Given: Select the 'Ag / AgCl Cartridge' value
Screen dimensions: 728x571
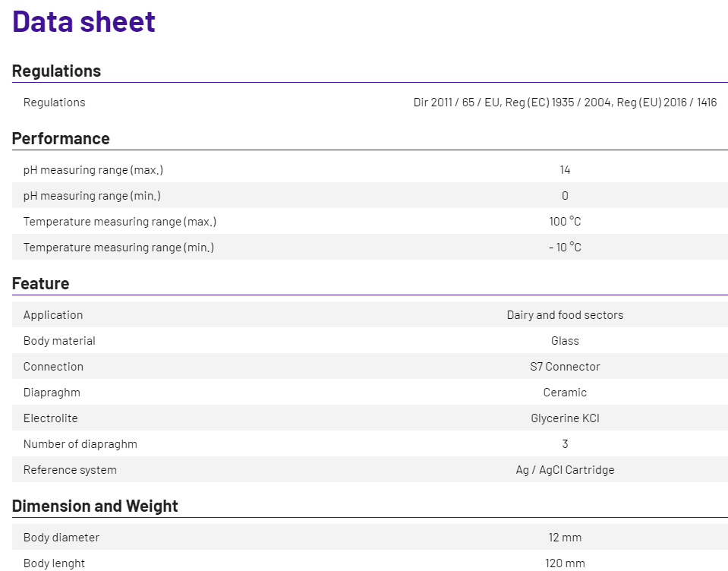Looking at the screenshot, I should click(x=565, y=470).
